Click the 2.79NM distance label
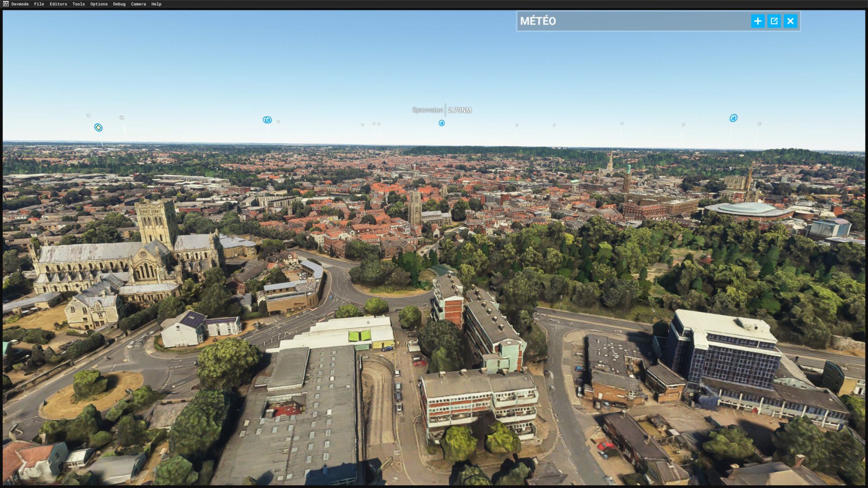Viewport: 868px width, 488px height. point(460,110)
